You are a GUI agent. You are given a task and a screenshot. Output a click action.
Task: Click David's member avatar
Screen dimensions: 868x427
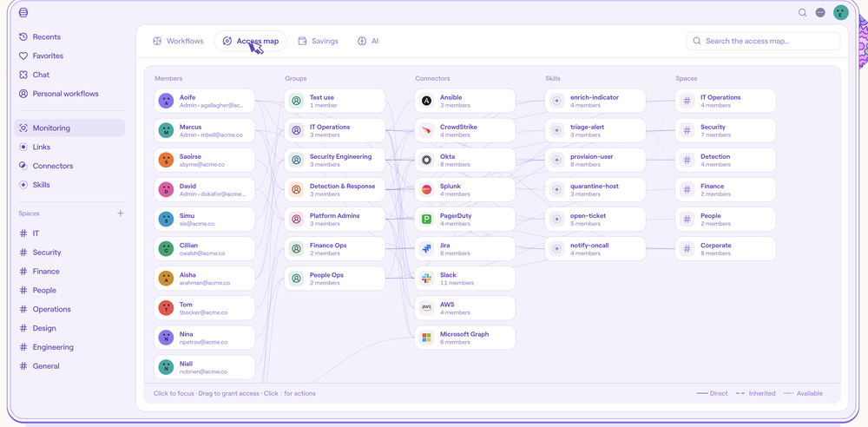(x=166, y=189)
